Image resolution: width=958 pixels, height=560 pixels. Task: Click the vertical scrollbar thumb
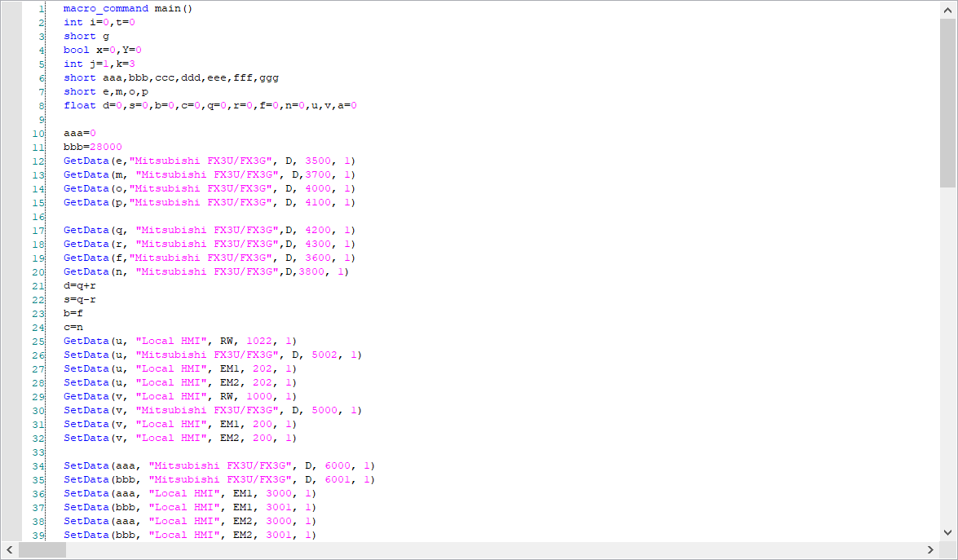[947, 102]
